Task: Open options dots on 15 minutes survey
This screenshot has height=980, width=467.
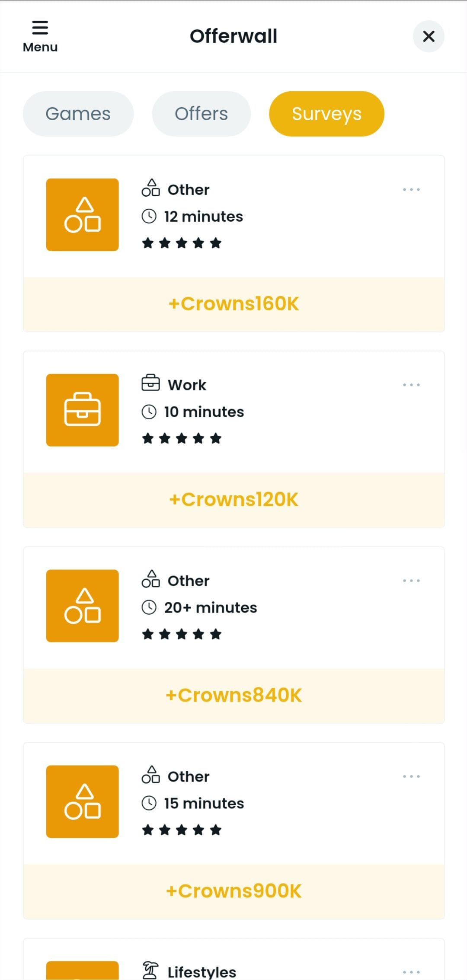Action: [411, 776]
